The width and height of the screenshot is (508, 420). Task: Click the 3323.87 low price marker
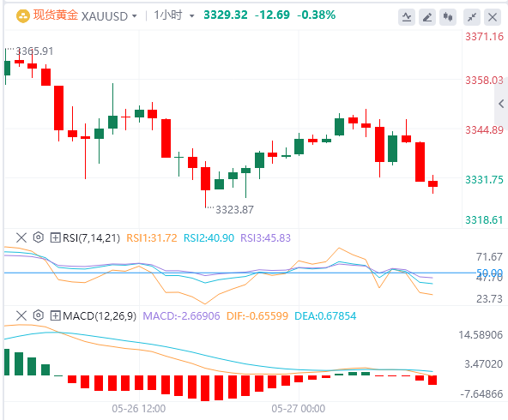click(x=234, y=210)
